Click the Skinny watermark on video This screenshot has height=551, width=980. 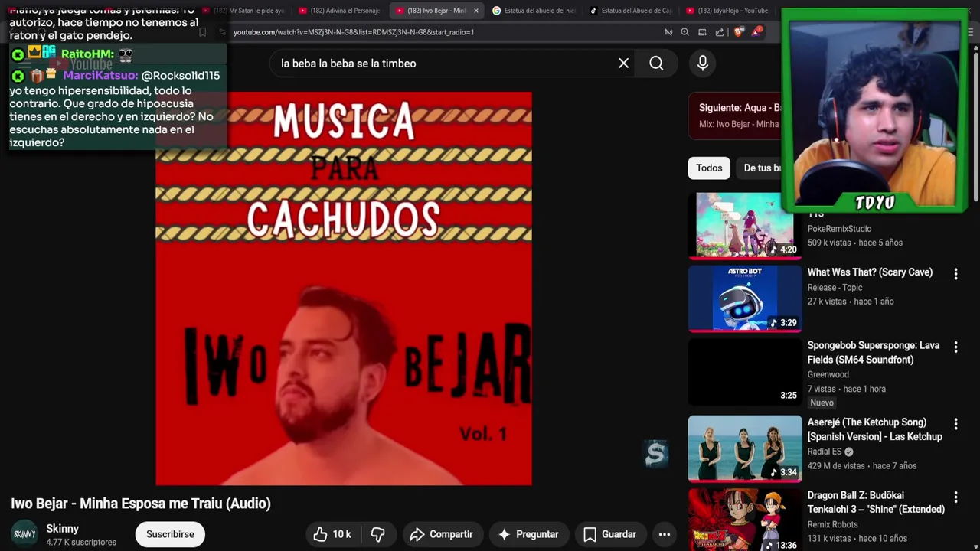tap(655, 454)
